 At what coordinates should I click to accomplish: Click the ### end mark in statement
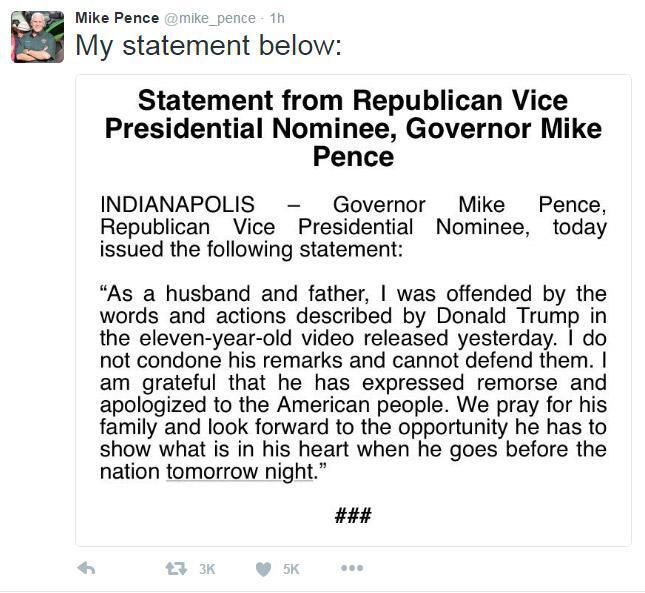353,515
